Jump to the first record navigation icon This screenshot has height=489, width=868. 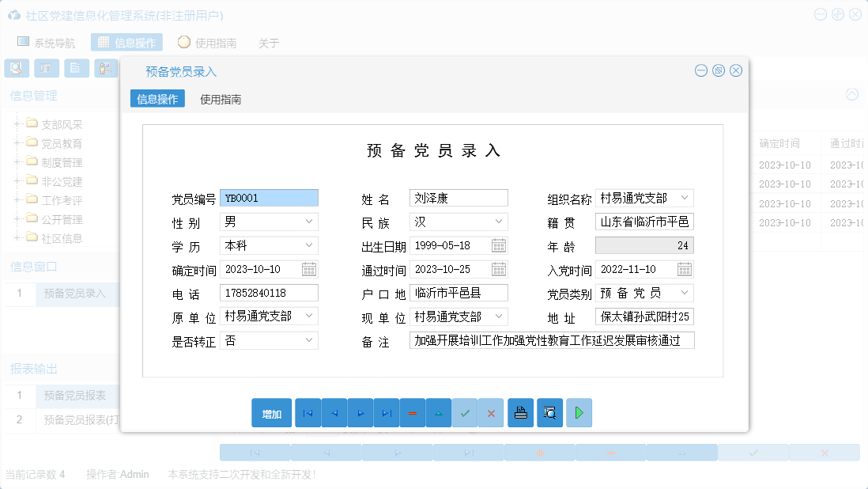coord(308,412)
